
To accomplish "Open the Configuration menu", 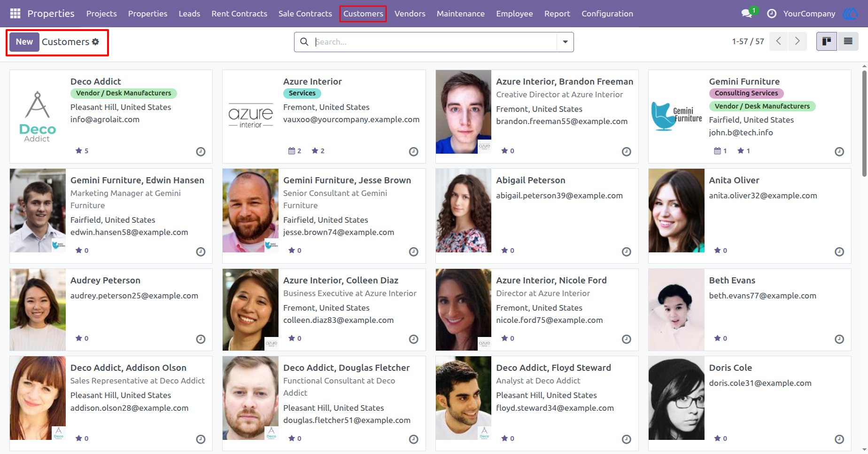I will click(607, 14).
